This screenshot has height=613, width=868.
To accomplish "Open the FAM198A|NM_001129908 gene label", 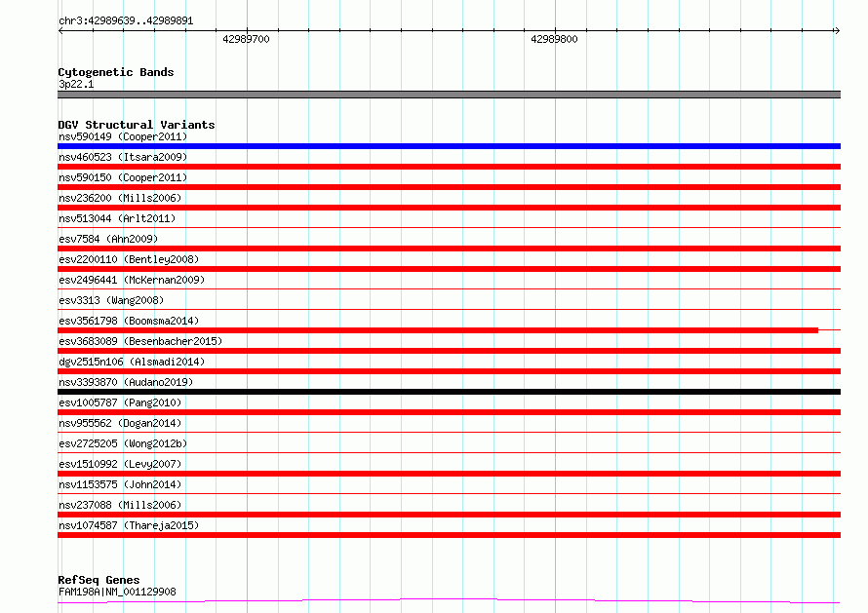I will point(117,592).
